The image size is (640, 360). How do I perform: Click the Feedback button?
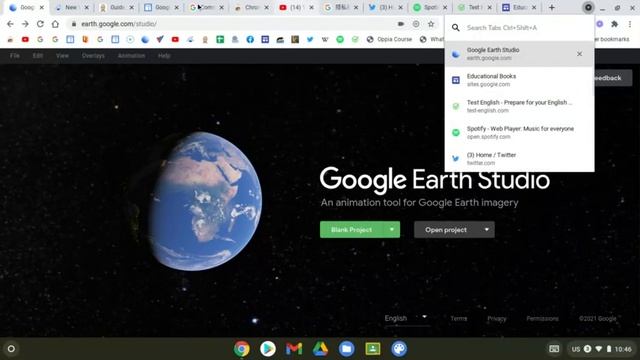click(612, 78)
